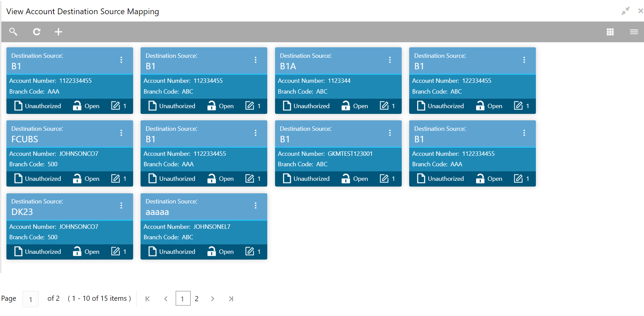Image resolution: width=644 pixels, height=316 pixels.
Task: Click the edit pencil icon on the FCUBS card
Action: coord(116,178)
